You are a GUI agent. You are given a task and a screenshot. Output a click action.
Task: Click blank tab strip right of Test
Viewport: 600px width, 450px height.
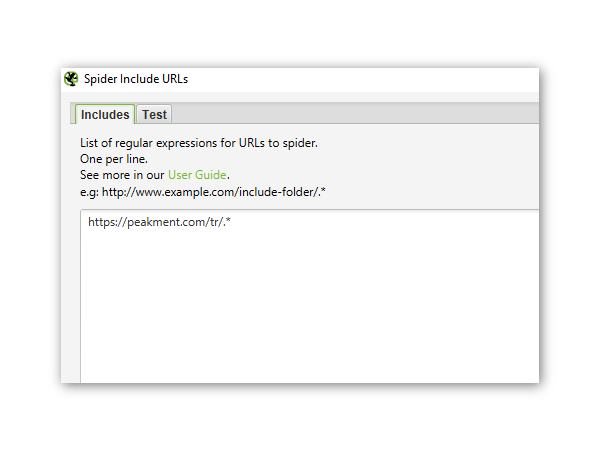[x=350, y=115]
